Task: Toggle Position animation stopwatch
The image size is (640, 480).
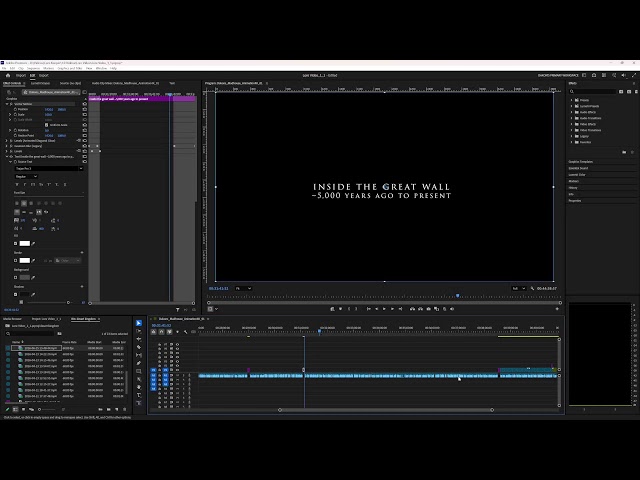Action: (x=16, y=109)
